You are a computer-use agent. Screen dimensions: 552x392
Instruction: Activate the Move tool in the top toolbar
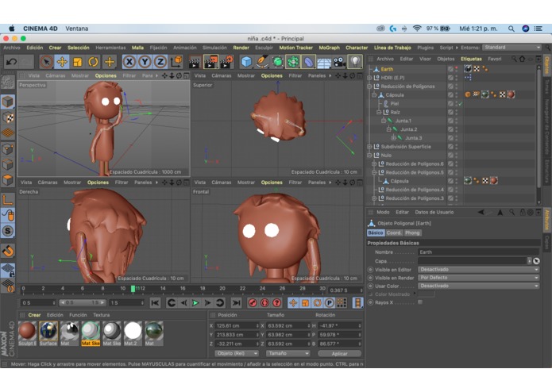point(62,62)
